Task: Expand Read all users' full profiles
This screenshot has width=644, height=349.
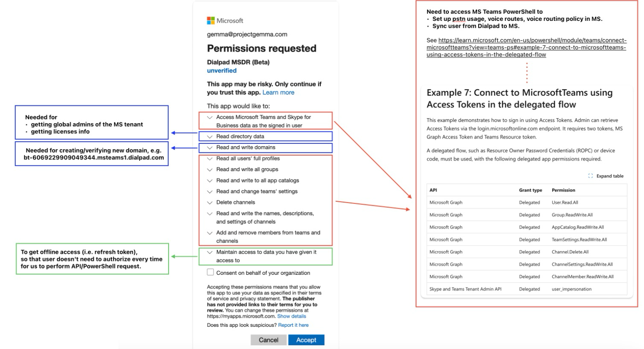Action: click(210, 159)
